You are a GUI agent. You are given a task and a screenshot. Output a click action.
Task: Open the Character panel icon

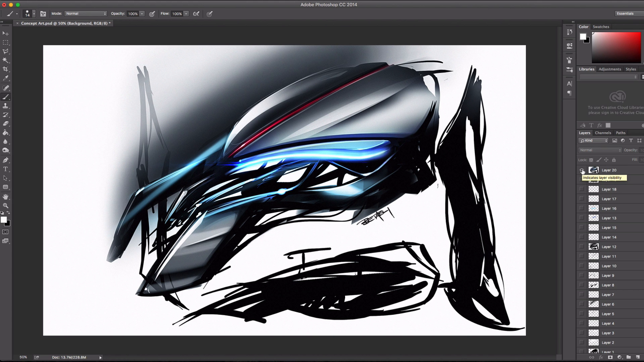pos(569,83)
